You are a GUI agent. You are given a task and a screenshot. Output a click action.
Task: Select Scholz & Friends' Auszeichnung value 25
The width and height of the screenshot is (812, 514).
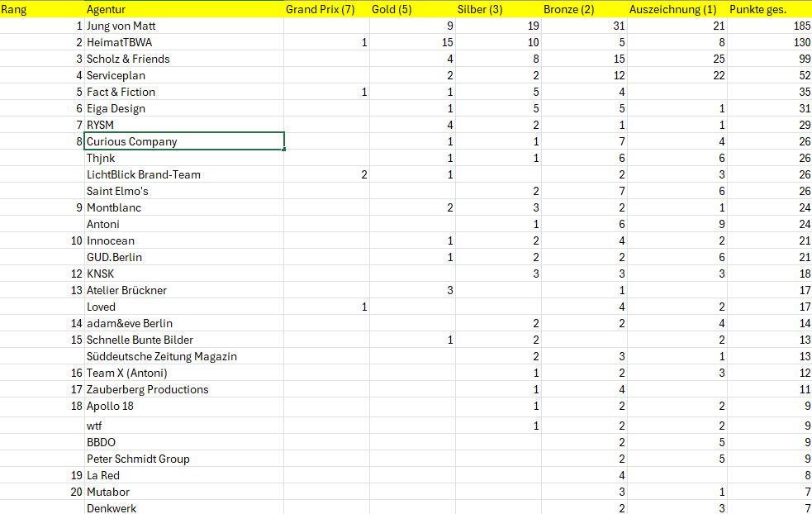[x=677, y=59]
